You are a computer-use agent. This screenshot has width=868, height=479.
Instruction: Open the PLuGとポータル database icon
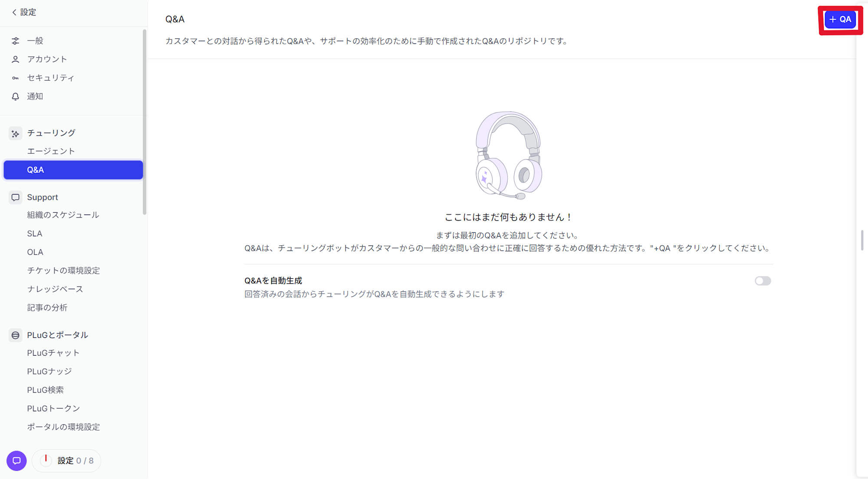(x=16, y=335)
